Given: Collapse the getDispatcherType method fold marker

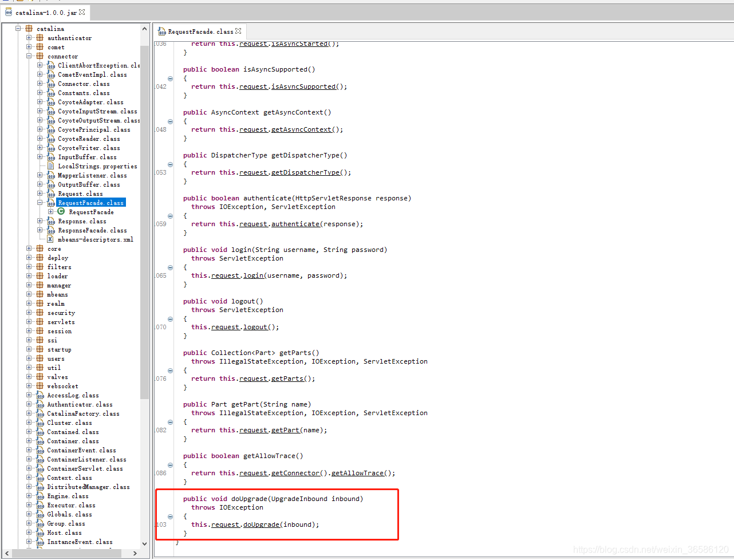Looking at the screenshot, I should pyautogui.click(x=170, y=164).
